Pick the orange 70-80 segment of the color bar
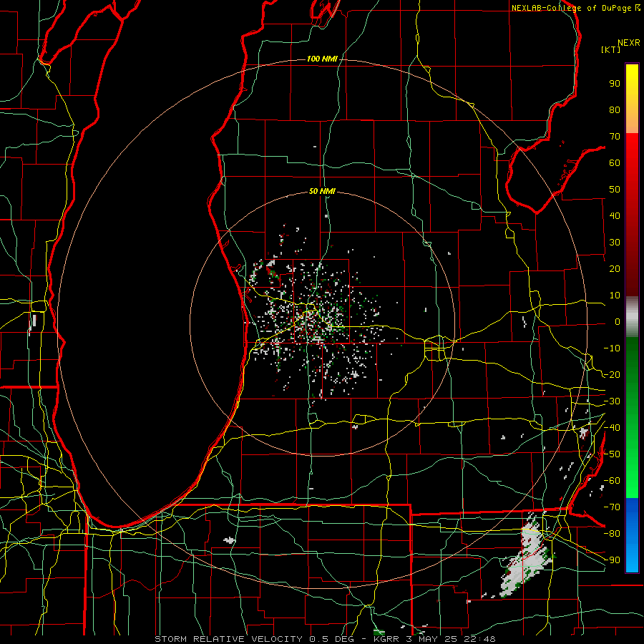The image size is (644, 644). click(632, 122)
